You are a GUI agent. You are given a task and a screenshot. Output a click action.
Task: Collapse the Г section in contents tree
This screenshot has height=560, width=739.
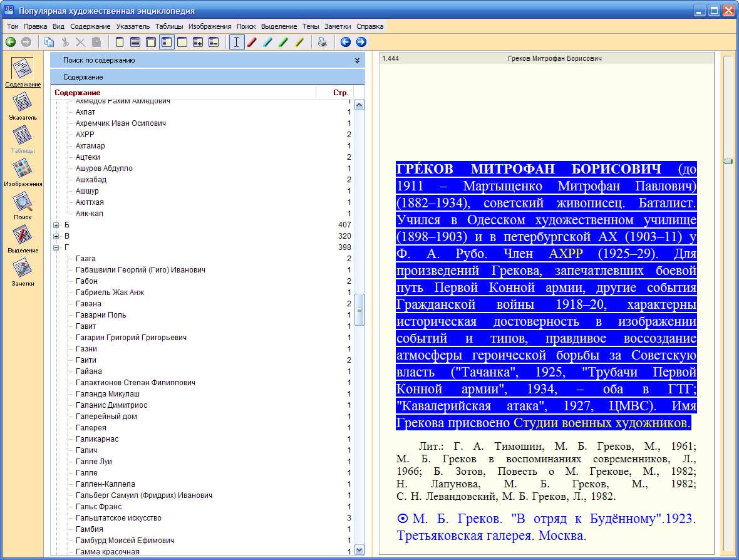click(56, 247)
